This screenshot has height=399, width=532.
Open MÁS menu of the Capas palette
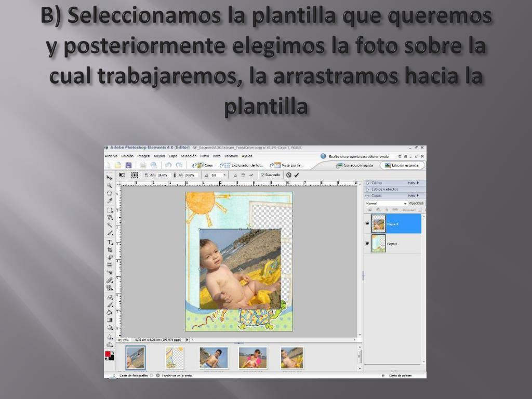413,196
